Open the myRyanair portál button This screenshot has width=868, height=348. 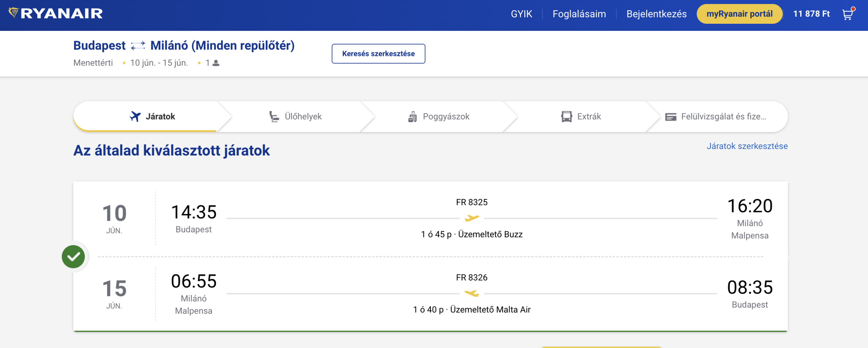[x=739, y=14]
